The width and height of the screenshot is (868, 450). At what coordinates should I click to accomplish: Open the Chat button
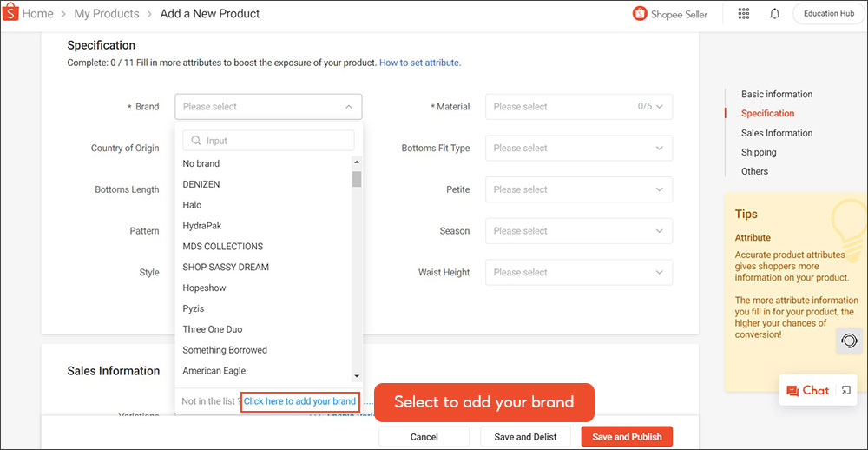[807, 391]
